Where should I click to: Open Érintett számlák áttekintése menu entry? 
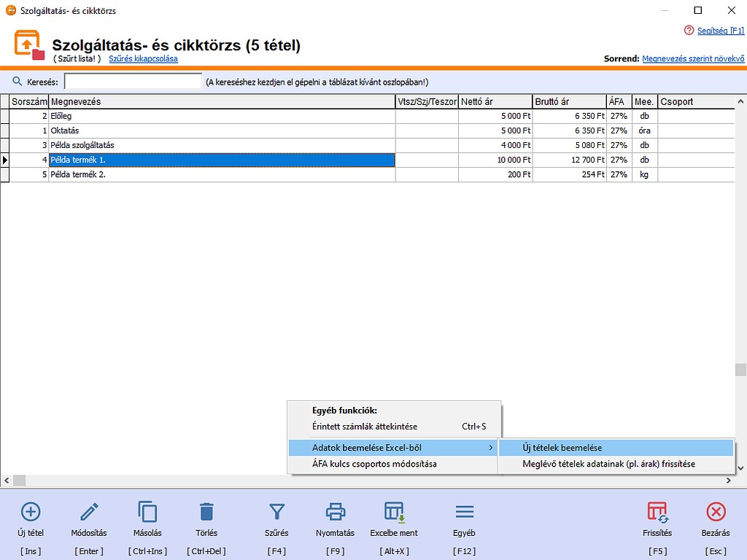[365, 427]
